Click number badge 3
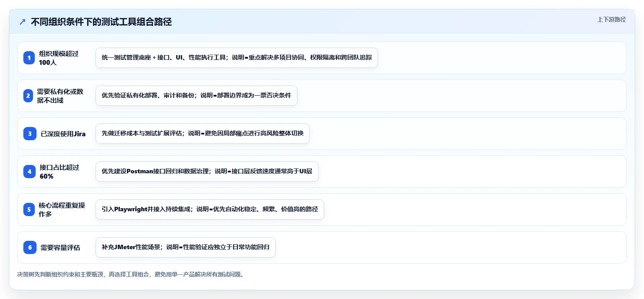 coord(29,134)
